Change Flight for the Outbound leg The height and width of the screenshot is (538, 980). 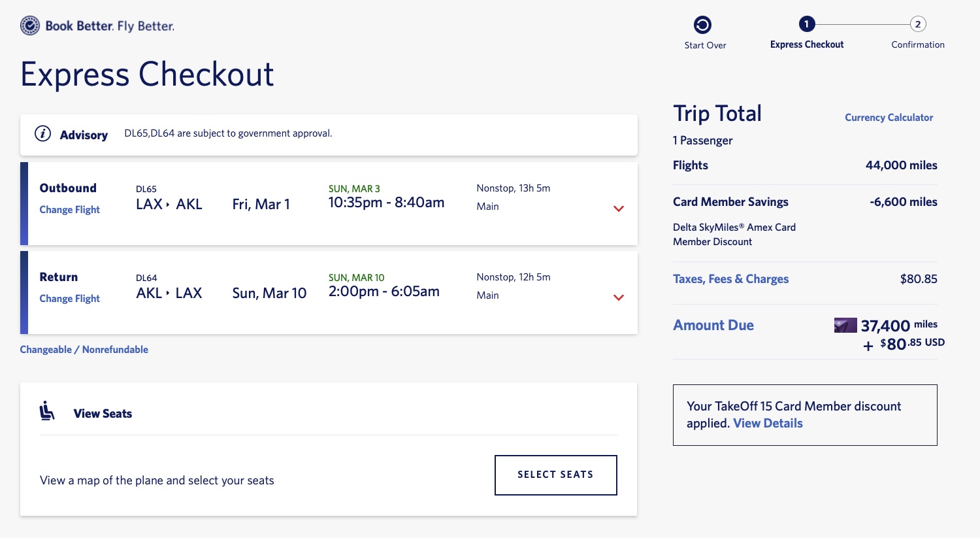(x=70, y=210)
